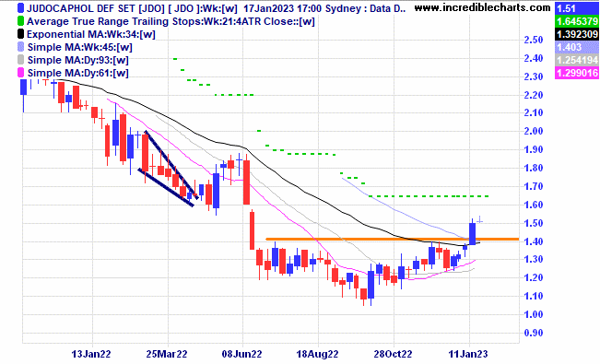The width and height of the screenshot is (600, 364).
Task: Click the 2.30 price axis label
Action: coord(533,76)
